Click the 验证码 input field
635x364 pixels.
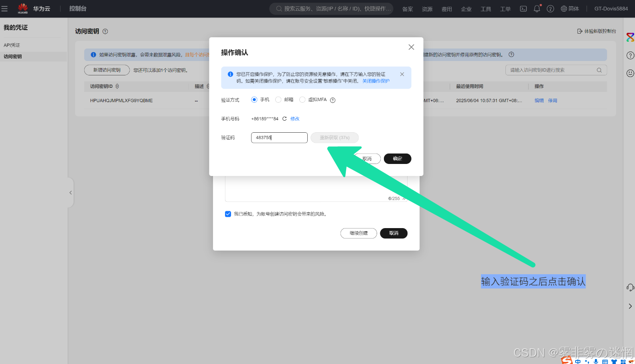pos(279,138)
